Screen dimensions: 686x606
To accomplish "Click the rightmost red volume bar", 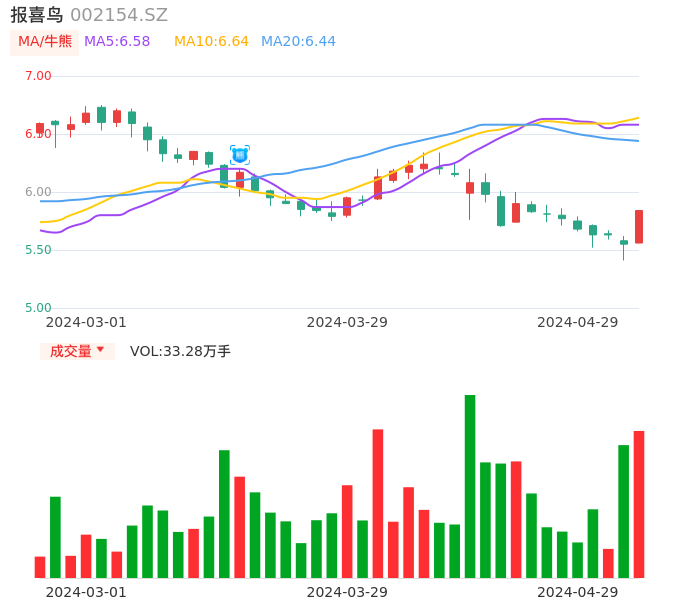I will click(x=639, y=504).
